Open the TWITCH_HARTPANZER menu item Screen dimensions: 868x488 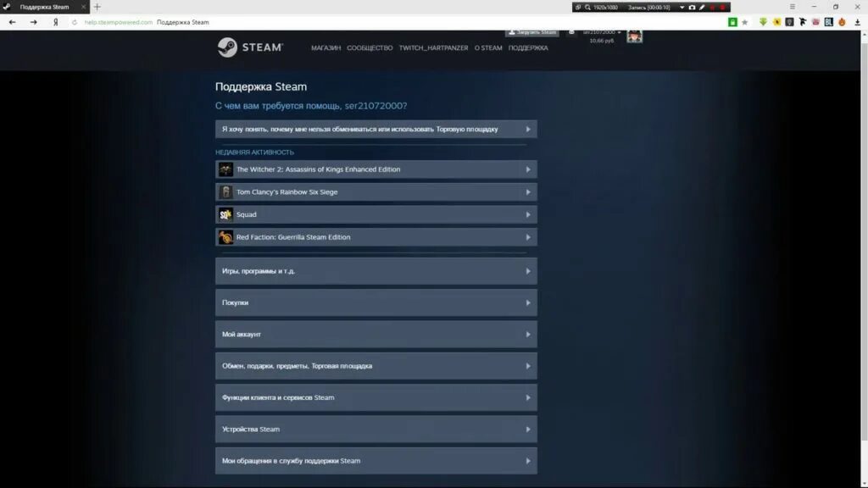[x=433, y=48]
